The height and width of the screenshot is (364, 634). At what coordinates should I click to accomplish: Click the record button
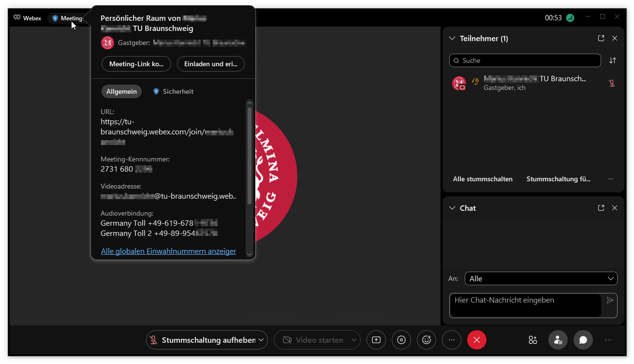(401, 340)
